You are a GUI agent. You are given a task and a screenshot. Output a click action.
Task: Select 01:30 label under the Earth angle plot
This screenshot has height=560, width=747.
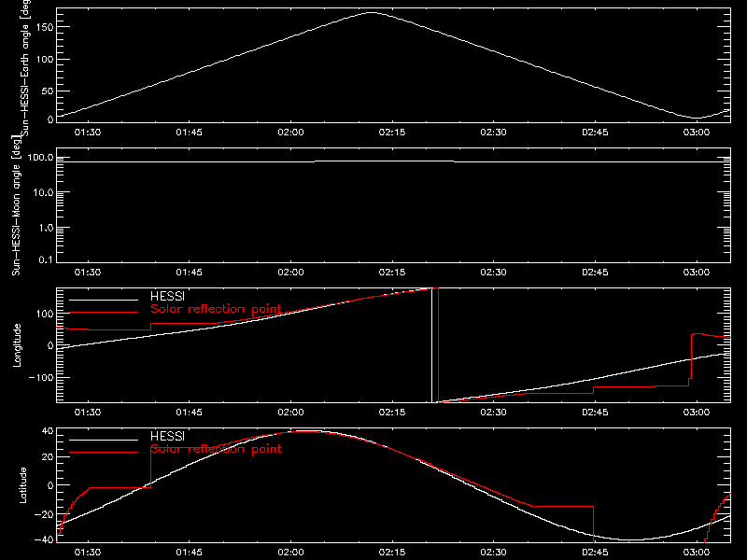point(88,132)
